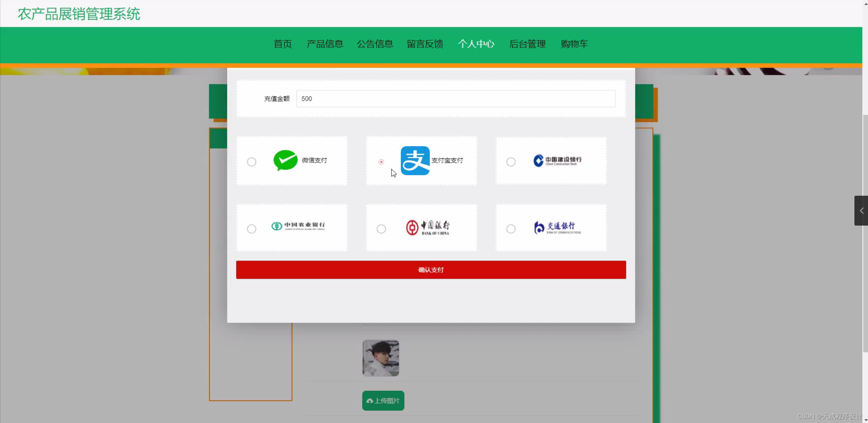Open the 后台管理 menu item
The image size is (868, 423).
click(528, 44)
